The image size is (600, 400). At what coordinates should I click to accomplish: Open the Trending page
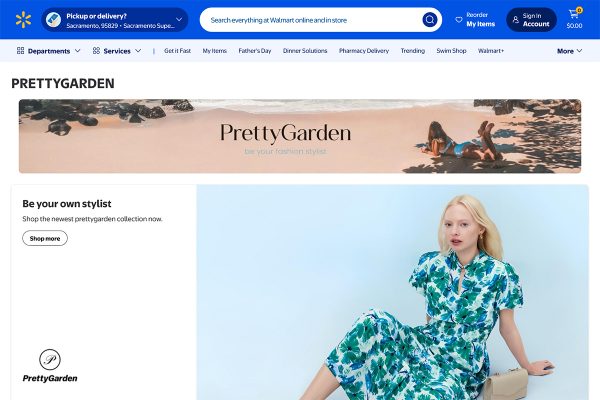coord(412,51)
